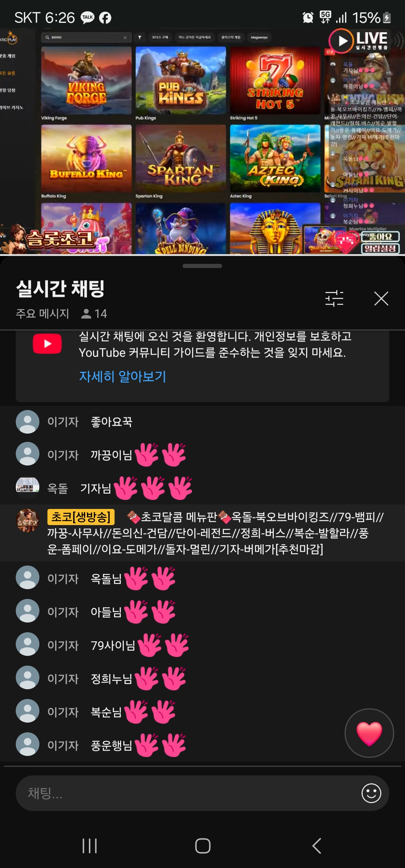405x868 pixels.
Task: Tap the LIVE badge on the stream
Action: 359,40
